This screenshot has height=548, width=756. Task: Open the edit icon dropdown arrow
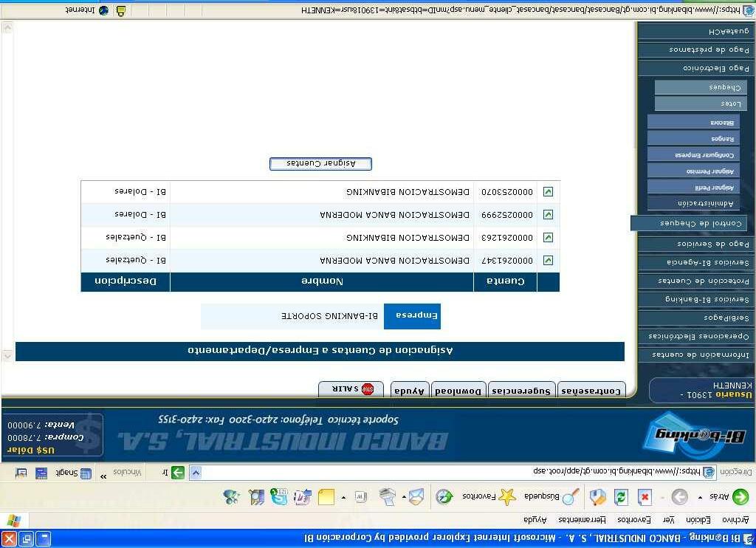coord(343,497)
